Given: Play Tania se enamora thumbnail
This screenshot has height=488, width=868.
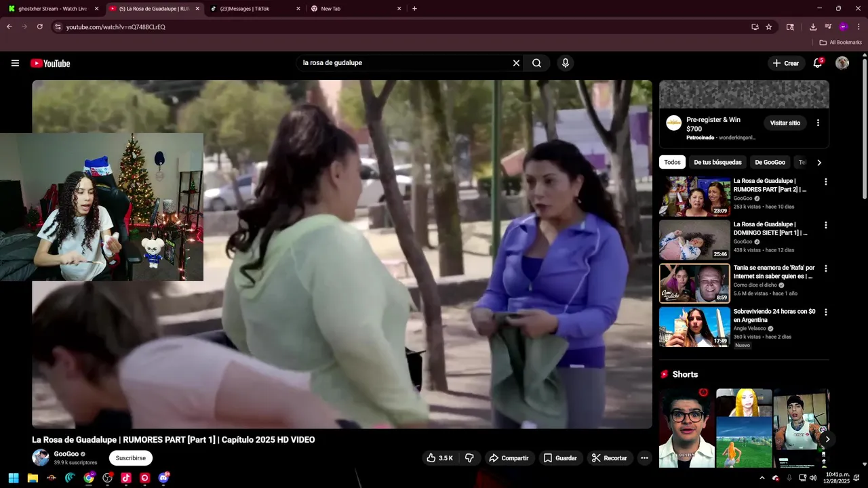Looking at the screenshot, I should tap(694, 283).
